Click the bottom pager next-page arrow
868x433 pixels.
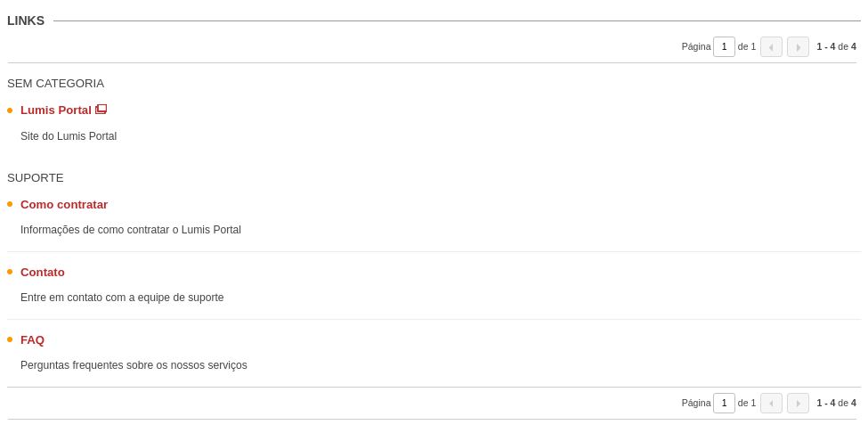click(x=798, y=403)
